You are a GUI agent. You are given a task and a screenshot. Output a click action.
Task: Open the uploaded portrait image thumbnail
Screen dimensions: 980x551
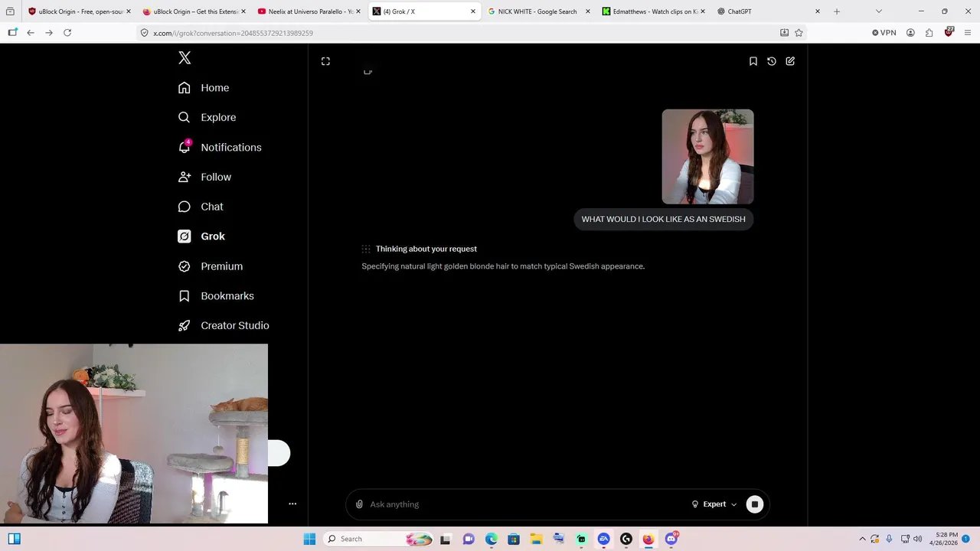pos(707,157)
